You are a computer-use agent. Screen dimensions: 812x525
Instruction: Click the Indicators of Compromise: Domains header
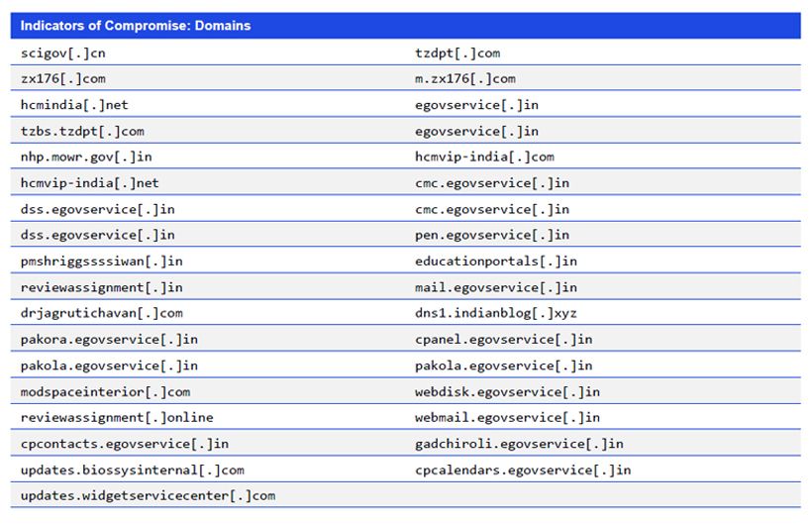click(136, 26)
